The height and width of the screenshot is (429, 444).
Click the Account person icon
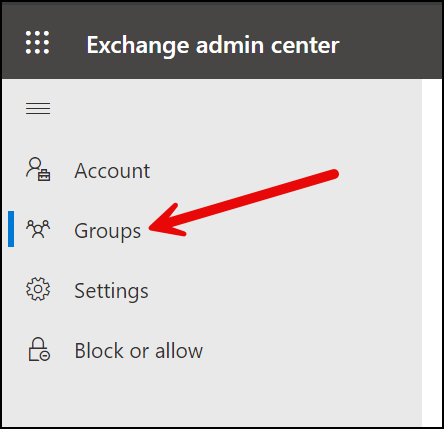pyautogui.click(x=38, y=169)
